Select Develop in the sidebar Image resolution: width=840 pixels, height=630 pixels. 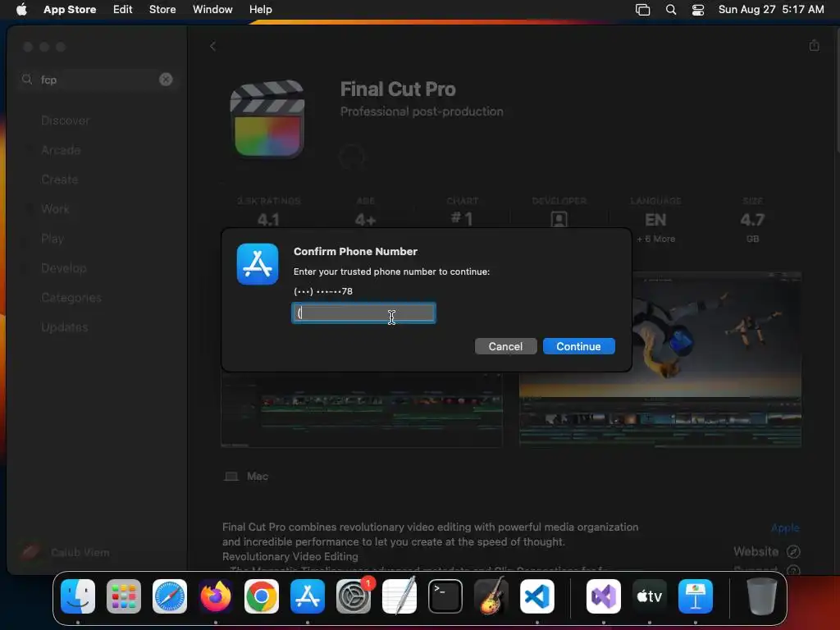(64, 268)
